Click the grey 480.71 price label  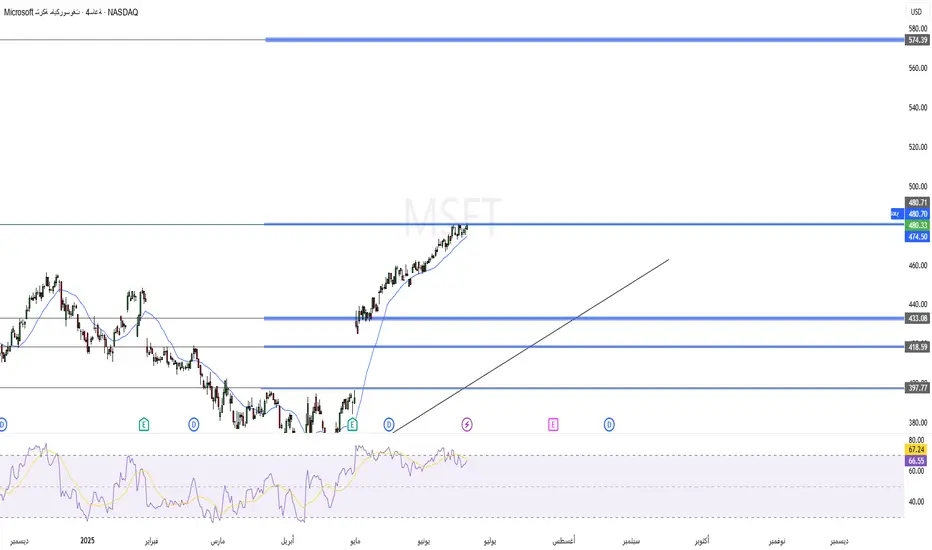pos(917,202)
